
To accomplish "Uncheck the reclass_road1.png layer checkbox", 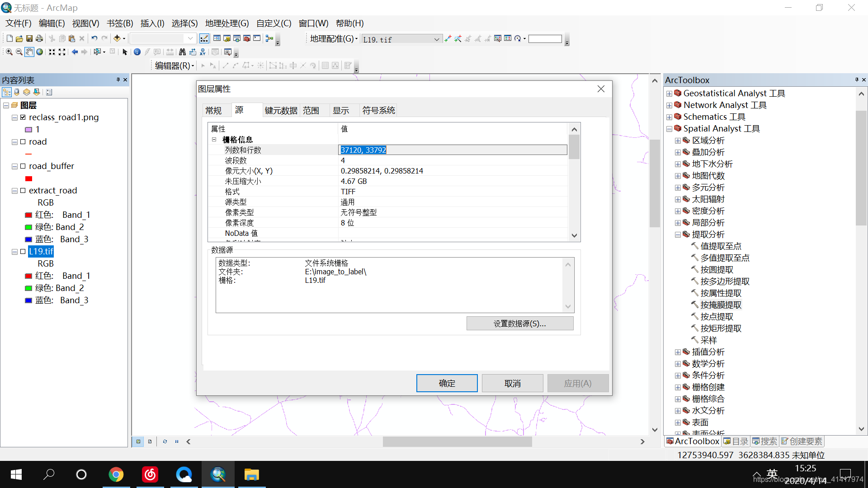I will tap(23, 117).
